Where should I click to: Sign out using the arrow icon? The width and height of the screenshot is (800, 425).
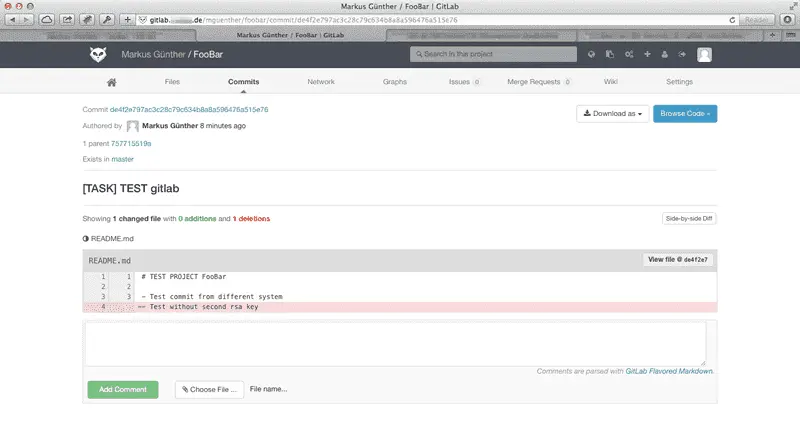point(682,54)
